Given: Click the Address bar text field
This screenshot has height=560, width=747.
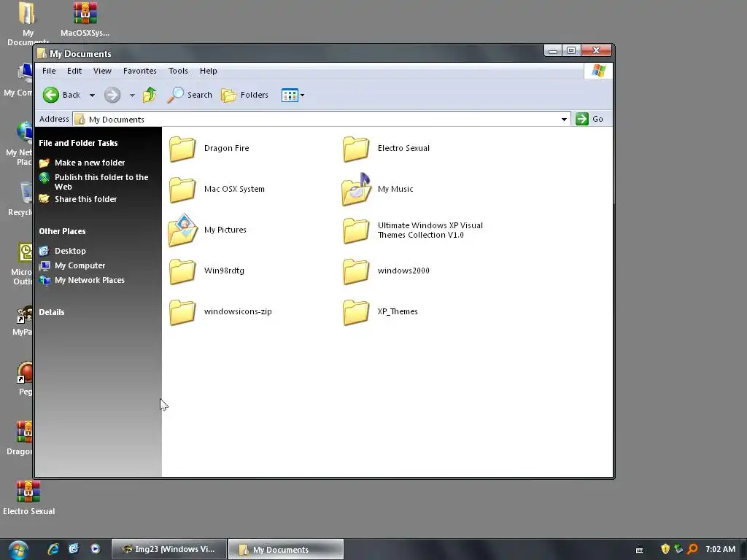Looking at the screenshot, I should point(317,119).
